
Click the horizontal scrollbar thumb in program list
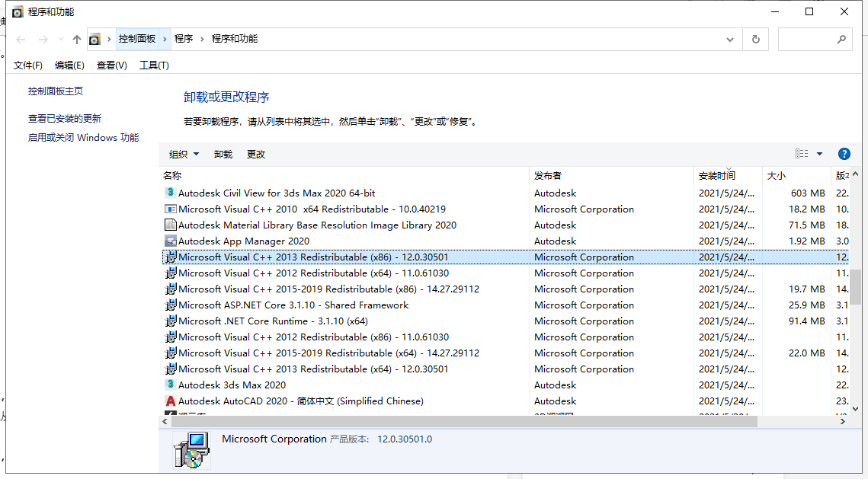point(464,421)
